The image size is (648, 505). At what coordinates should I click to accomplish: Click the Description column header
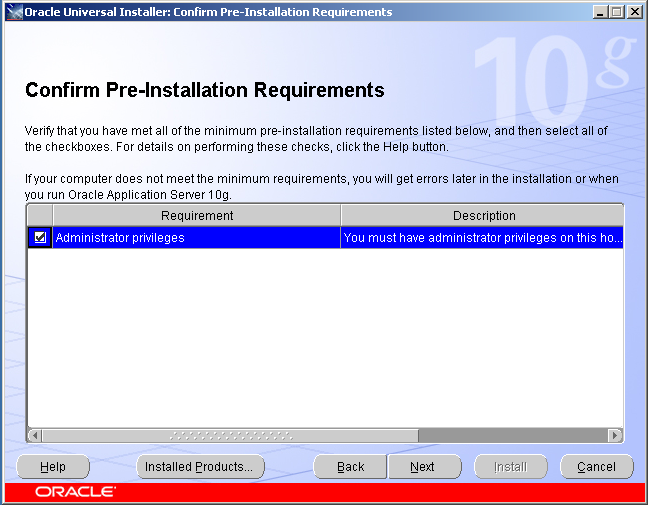[482, 215]
